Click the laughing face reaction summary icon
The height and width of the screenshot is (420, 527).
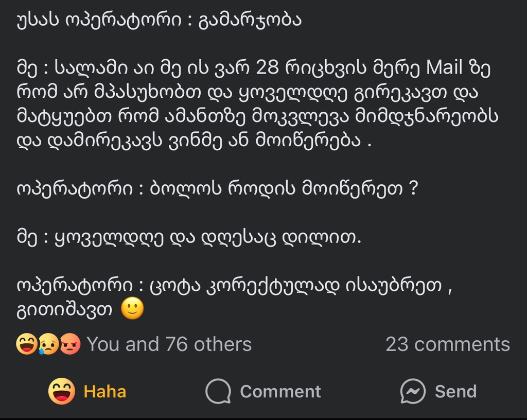click(26, 344)
